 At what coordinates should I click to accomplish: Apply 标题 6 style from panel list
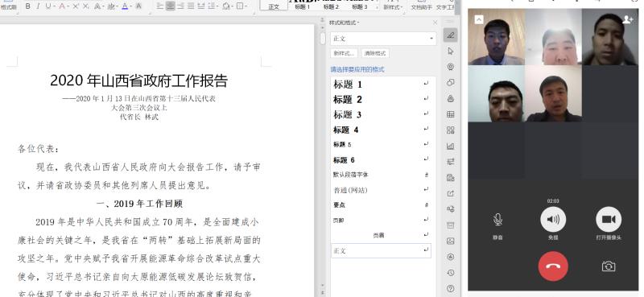(x=381, y=160)
